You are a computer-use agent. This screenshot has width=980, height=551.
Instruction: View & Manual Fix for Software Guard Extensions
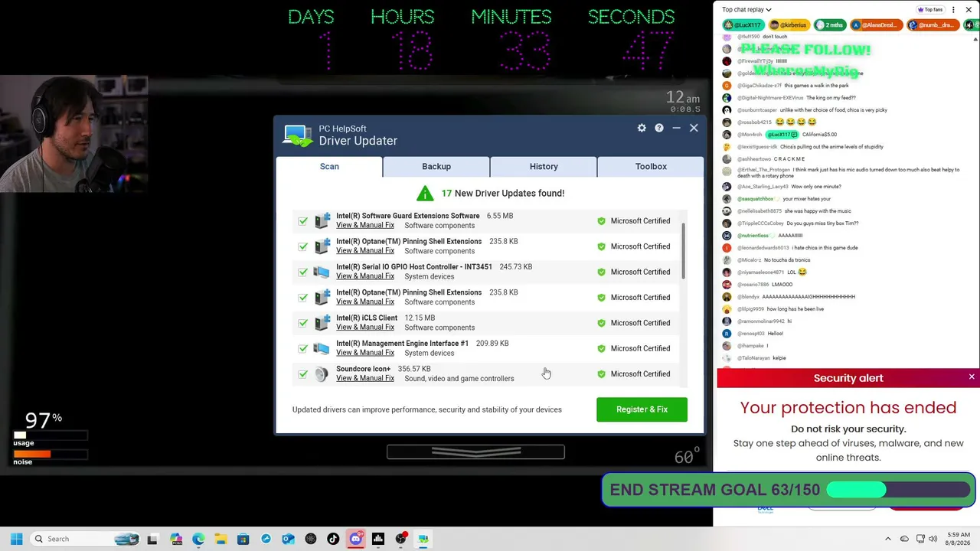pyautogui.click(x=365, y=225)
